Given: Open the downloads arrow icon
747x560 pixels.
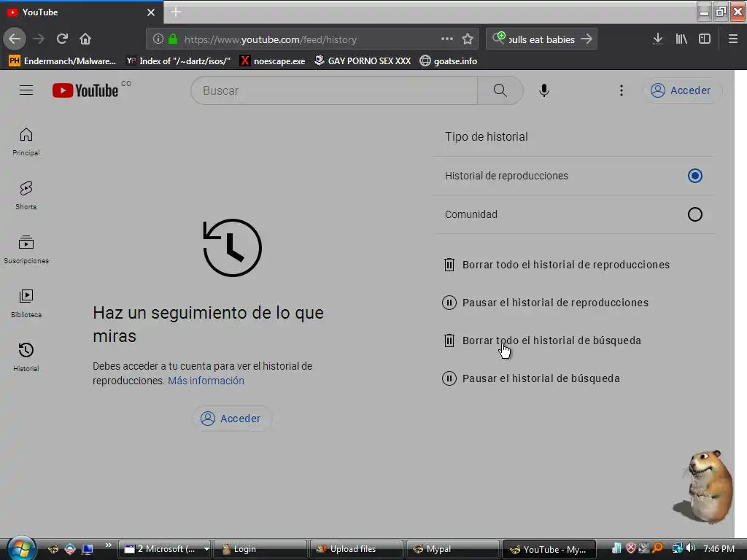Looking at the screenshot, I should coord(657,39).
